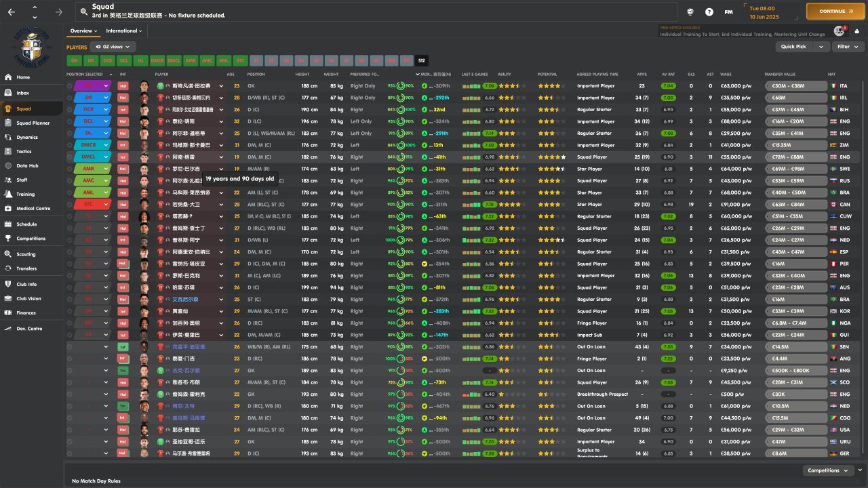The width and height of the screenshot is (868, 488).
Task: Toggle the DR position filter button
Action: [90, 60]
